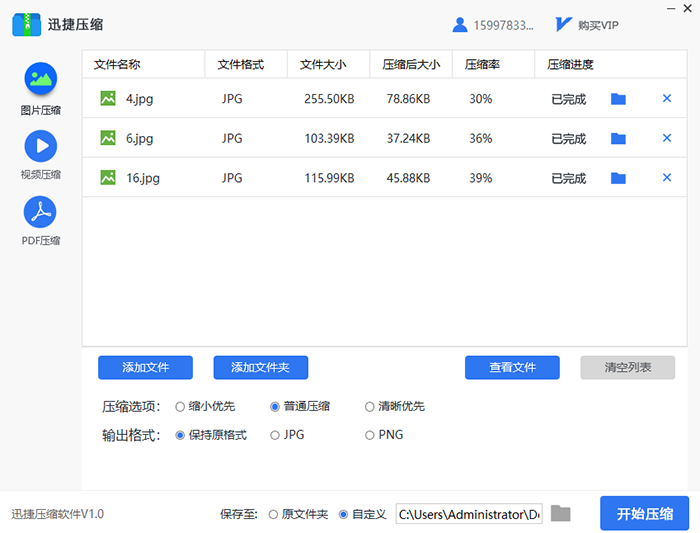
Task: Click the user account avatar icon
Action: (460, 25)
